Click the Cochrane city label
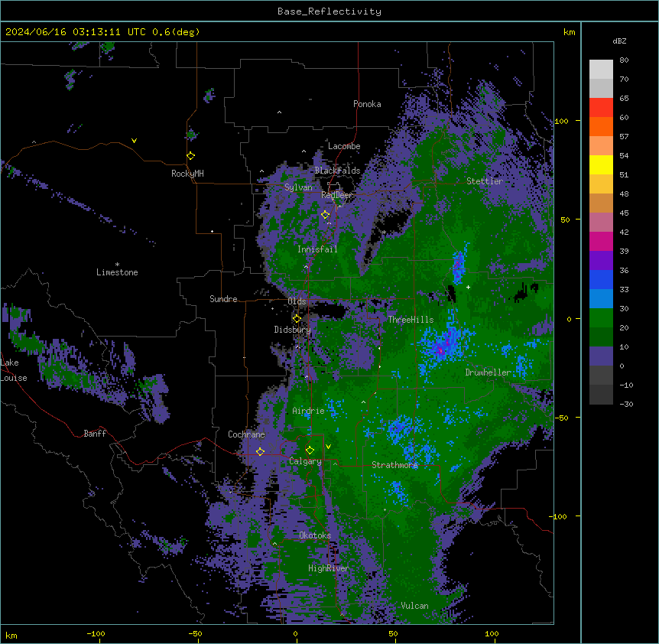The width and height of the screenshot is (659, 644). point(246,434)
